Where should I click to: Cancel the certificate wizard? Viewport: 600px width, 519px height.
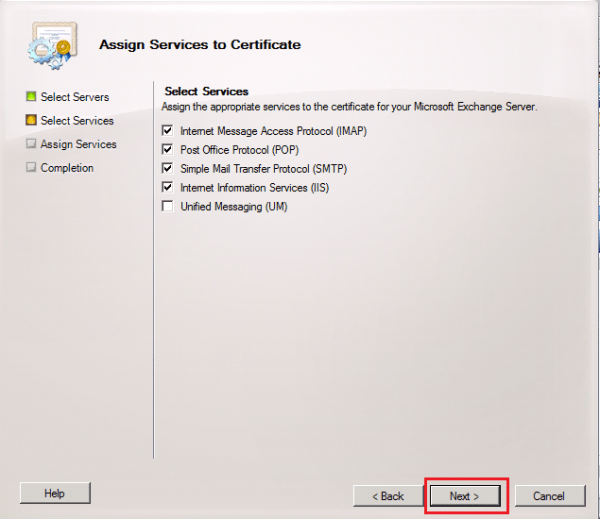point(548,496)
